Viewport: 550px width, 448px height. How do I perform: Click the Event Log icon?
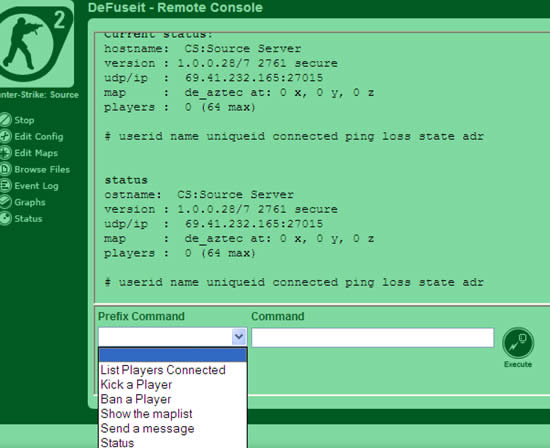(5, 186)
